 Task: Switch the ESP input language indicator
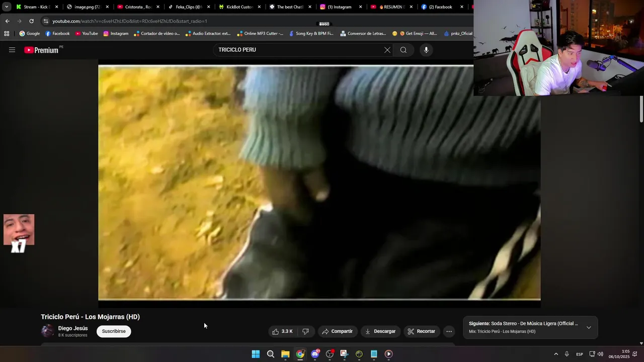580,354
